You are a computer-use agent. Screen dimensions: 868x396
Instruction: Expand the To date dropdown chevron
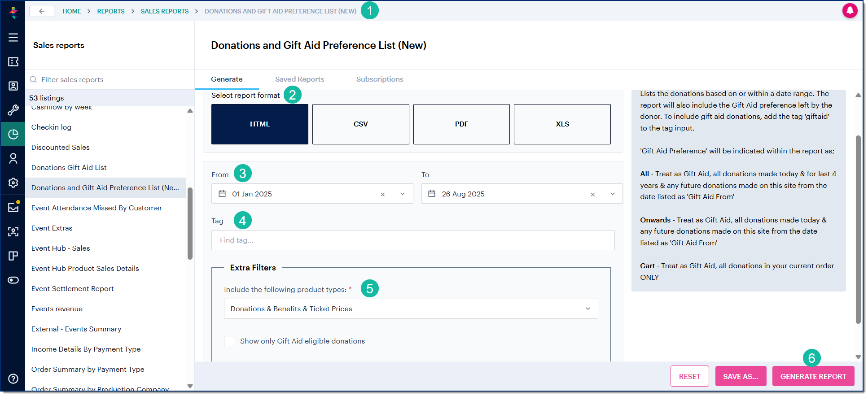613,194
